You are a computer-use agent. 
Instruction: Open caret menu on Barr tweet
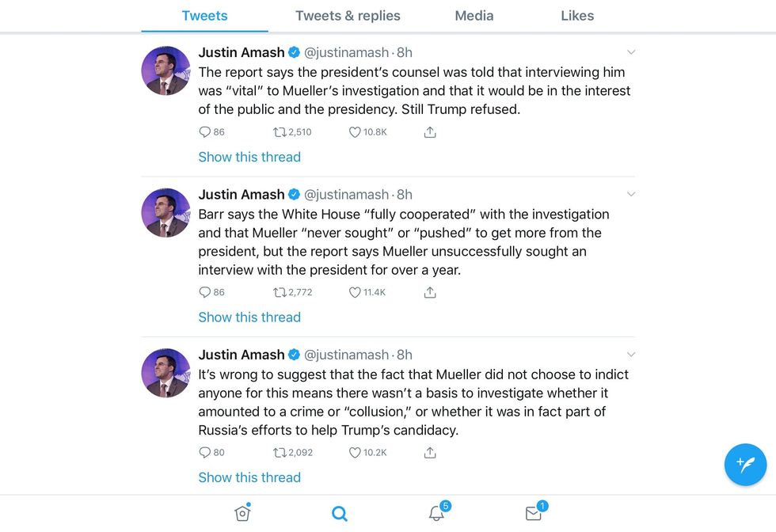(631, 194)
